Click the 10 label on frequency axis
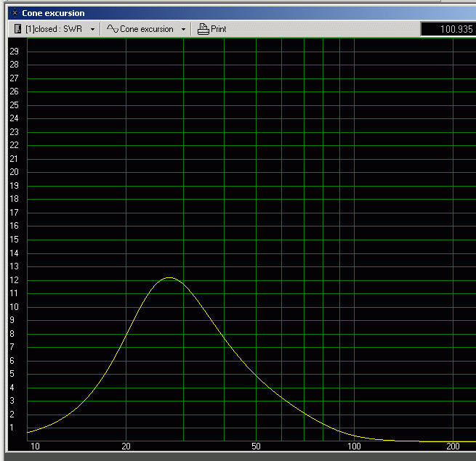This screenshot has height=461, width=476. point(35,446)
